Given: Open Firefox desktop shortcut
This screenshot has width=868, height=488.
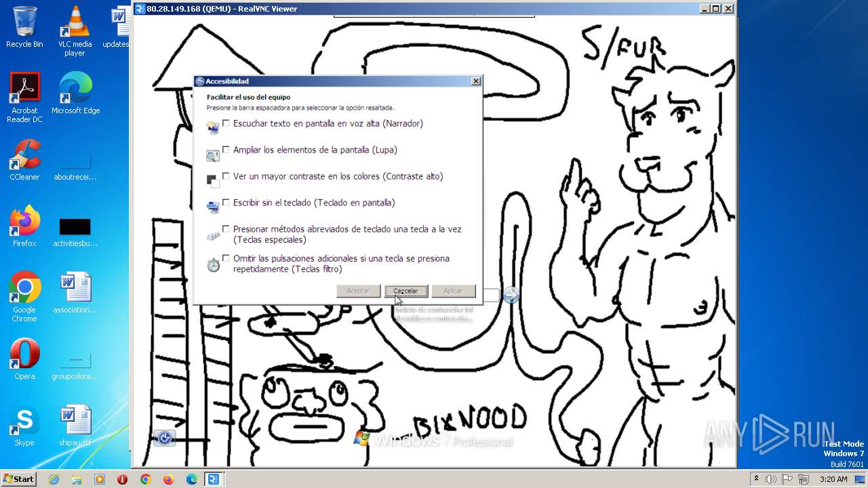Looking at the screenshot, I should 24,227.
